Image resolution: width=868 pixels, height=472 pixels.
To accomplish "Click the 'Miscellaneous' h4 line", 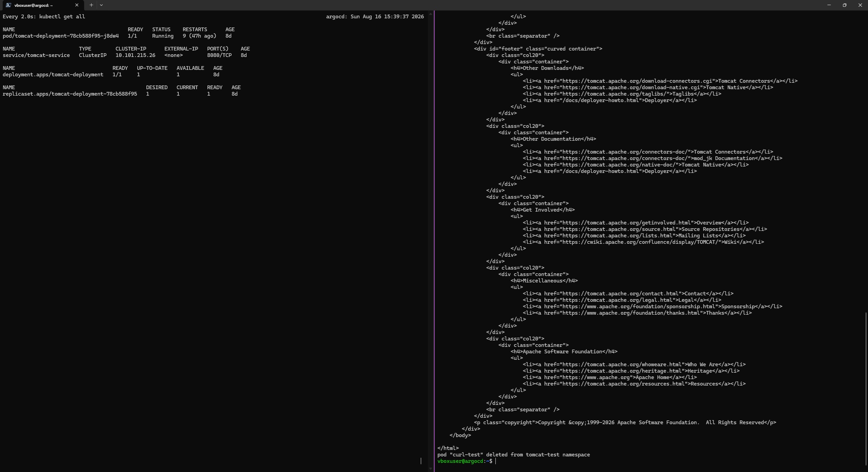I will tap(544, 281).
